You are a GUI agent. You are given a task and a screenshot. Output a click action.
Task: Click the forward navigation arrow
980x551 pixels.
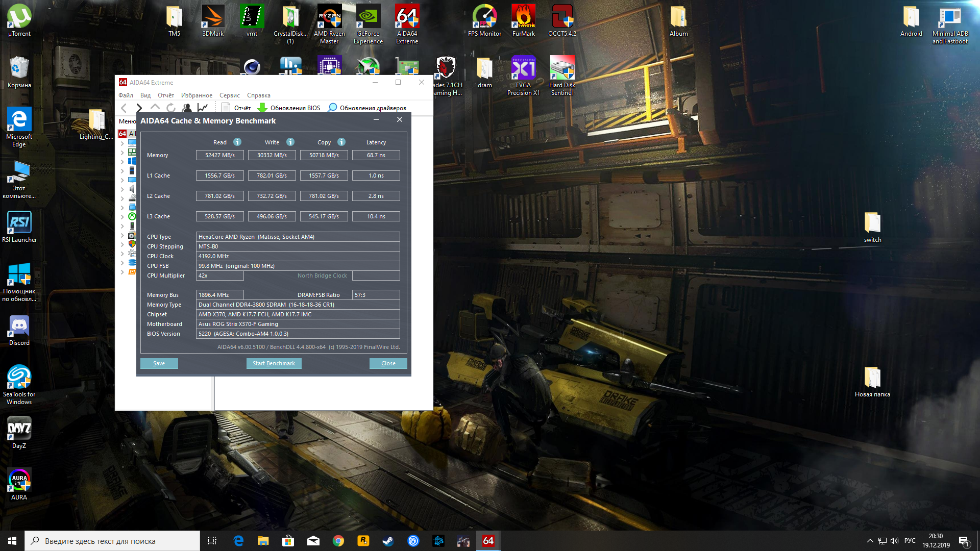(139, 108)
